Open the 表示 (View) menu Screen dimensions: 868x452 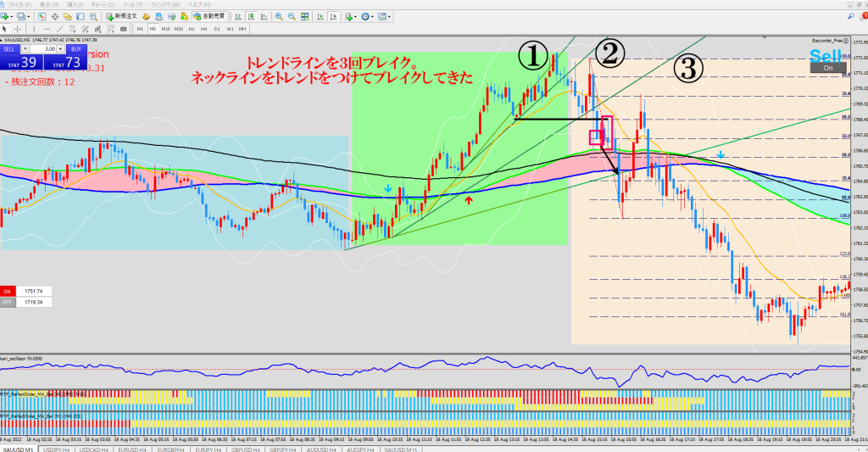[x=49, y=5]
